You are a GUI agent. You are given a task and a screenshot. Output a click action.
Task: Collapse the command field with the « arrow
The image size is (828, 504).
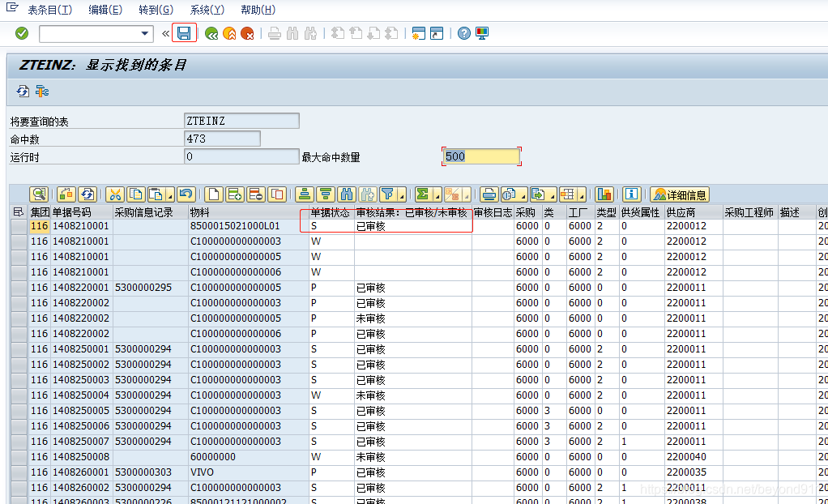[x=165, y=34]
